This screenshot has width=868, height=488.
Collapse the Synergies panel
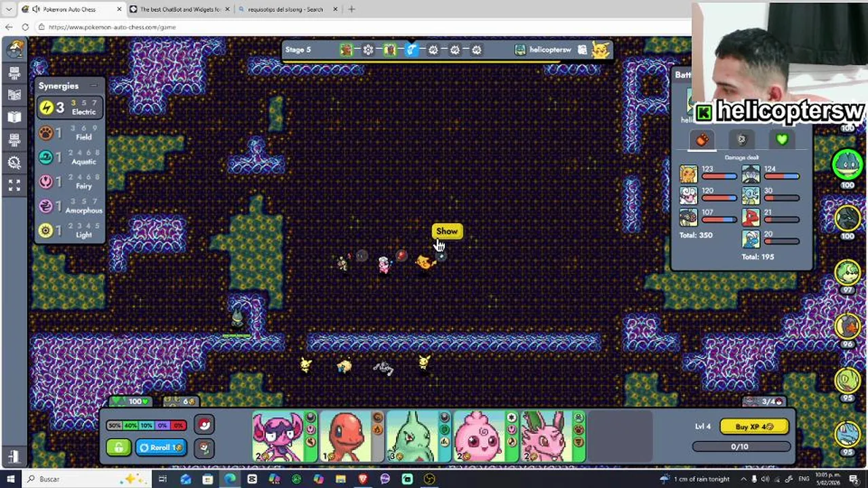pyautogui.click(x=94, y=85)
